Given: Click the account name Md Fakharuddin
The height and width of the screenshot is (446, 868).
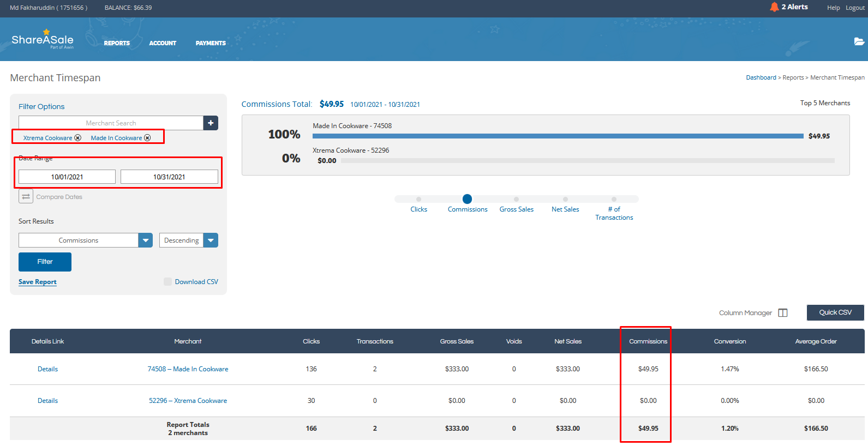Looking at the screenshot, I should tap(49, 8).
